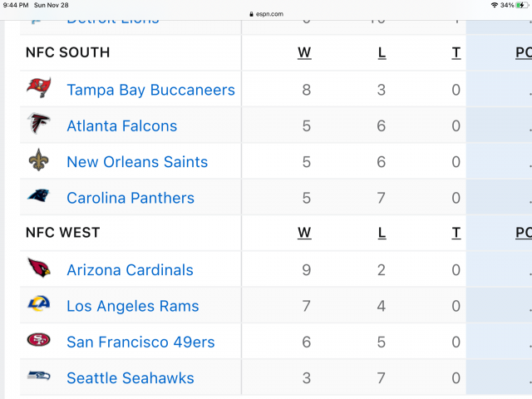This screenshot has width=532, height=399.
Task: Sort NFC West by W column
Action: point(304,234)
